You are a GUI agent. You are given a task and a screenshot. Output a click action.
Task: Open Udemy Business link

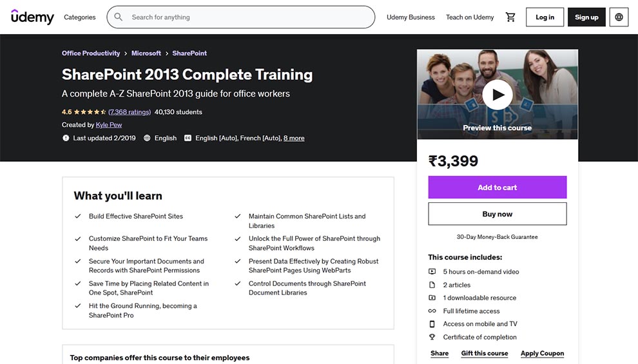coord(411,17)
